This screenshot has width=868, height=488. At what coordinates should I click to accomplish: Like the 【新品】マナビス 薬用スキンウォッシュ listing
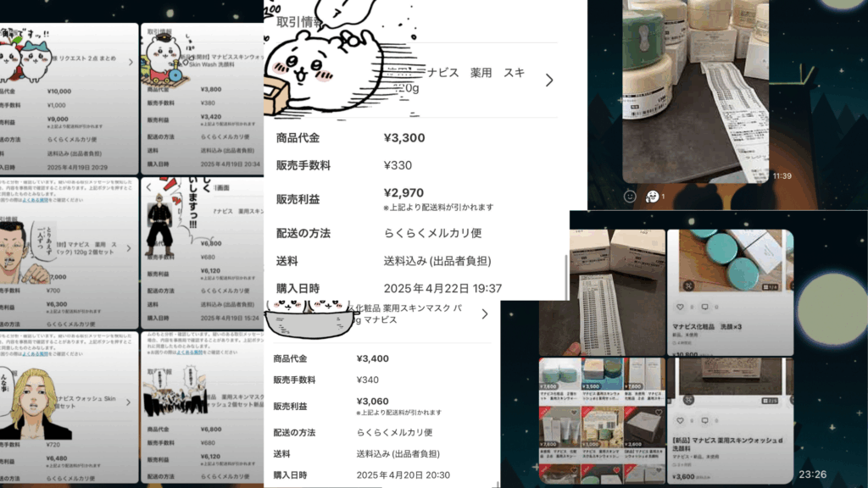pos(680,420)
